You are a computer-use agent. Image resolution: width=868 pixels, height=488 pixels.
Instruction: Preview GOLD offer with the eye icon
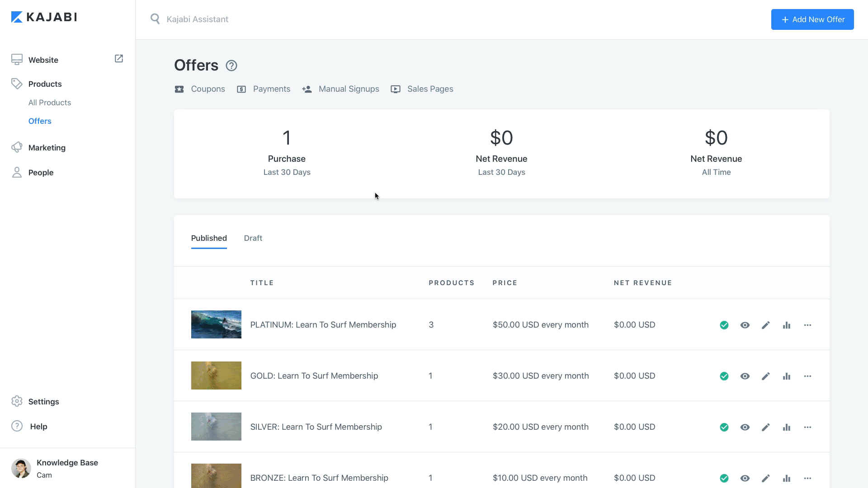[x=745, y=376]
